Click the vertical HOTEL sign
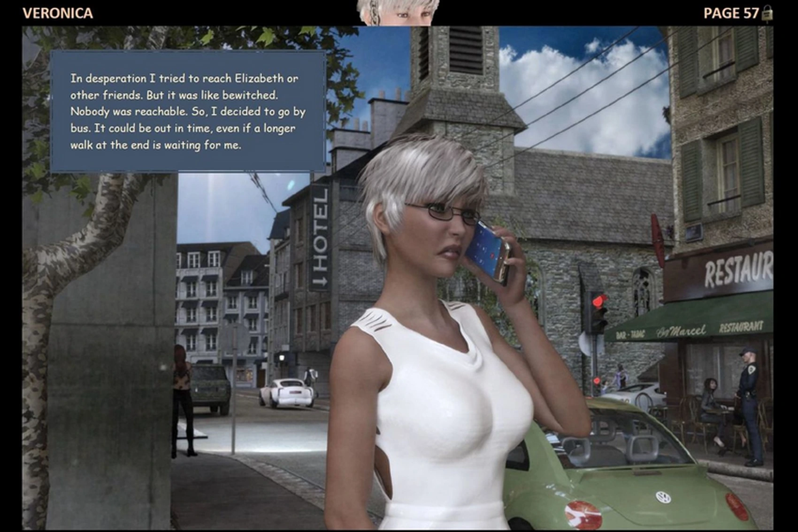This screenshot has height=532, width=798. [x=320, y=238]
